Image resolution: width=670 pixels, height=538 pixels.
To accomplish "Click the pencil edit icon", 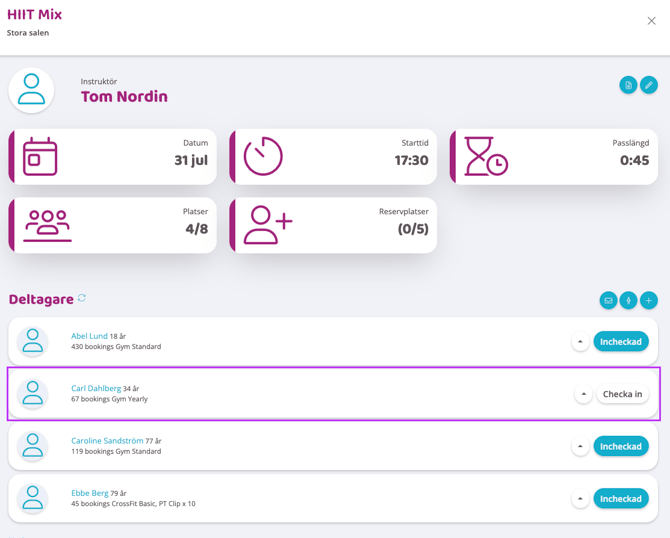I will pos(649,85).
